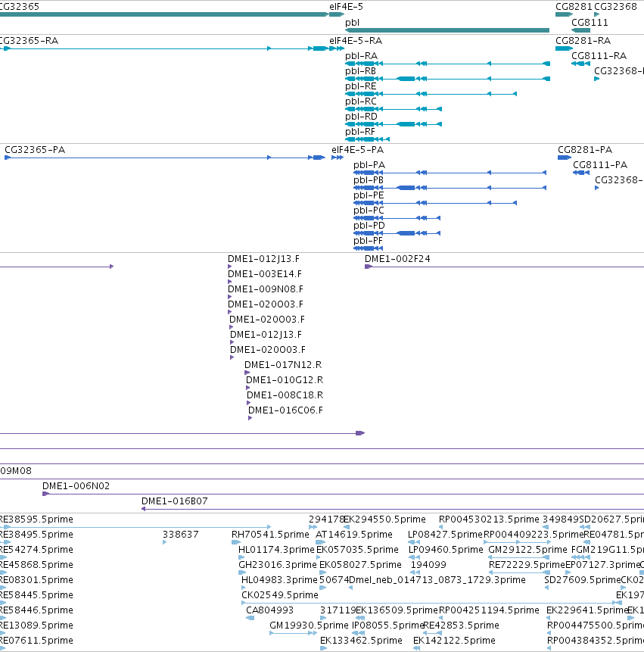This screenshot has height=652, width=644.
Task: Select the EK133462.5prime EST label
Action: tap(361, 641)
